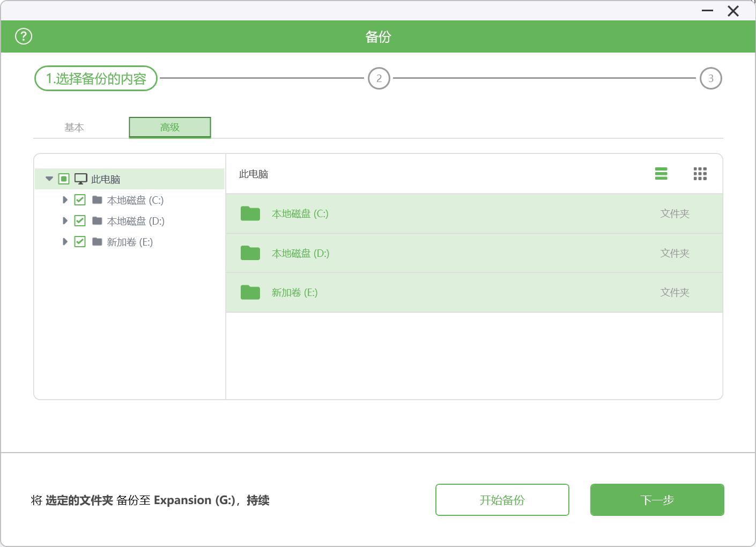Toggle the 新加卷 (E:) checkbox
The height and width of the screenshot is (547, 756).
[79, 241]
